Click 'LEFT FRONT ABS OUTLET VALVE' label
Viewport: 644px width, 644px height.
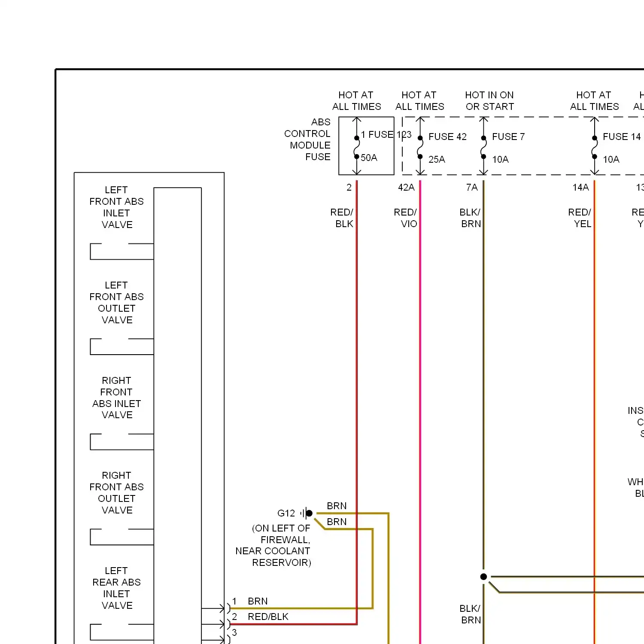116,302
